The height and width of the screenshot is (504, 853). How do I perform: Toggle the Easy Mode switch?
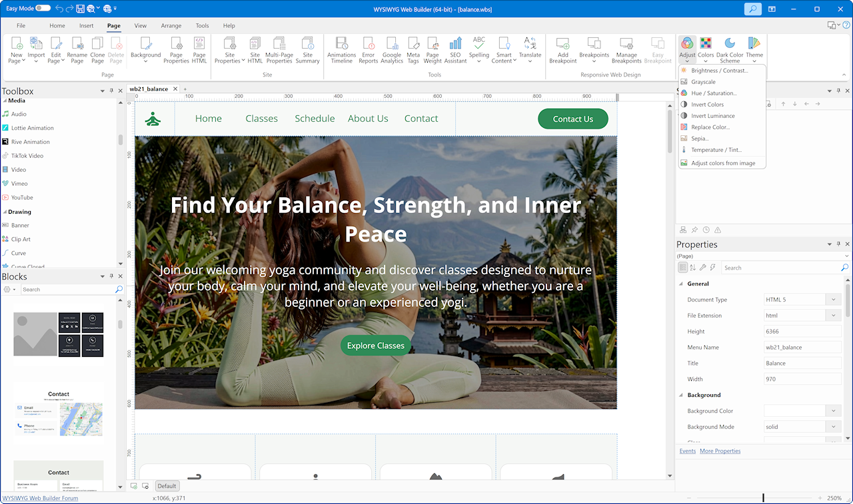point(43,8)
